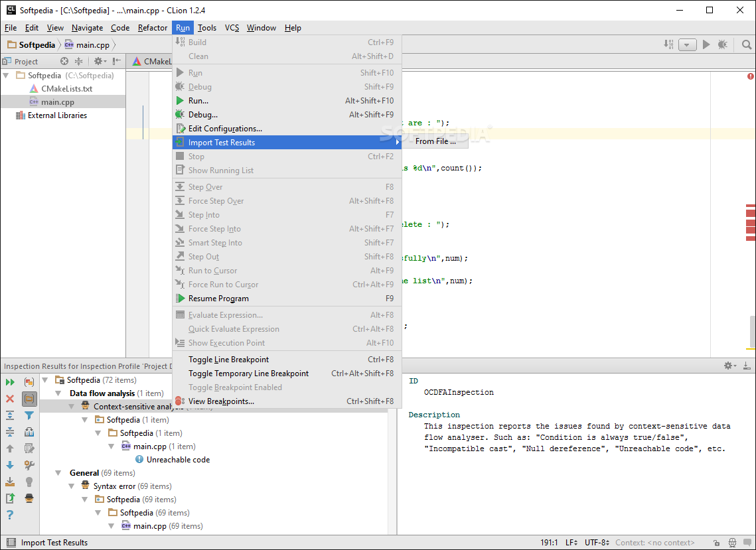
Task: Click the lock read-only icon in status bar
Action: click(x=717, y=542)
